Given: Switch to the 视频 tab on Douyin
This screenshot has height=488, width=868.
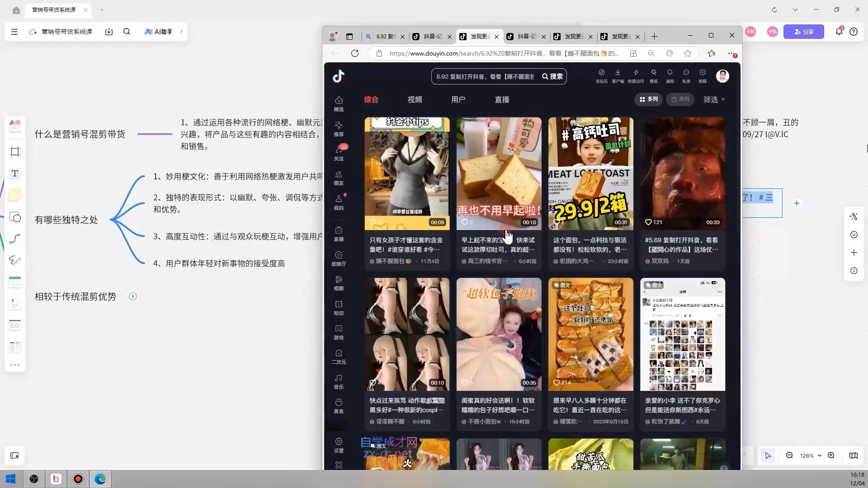Looking at the screenshot, I should 414,99.
